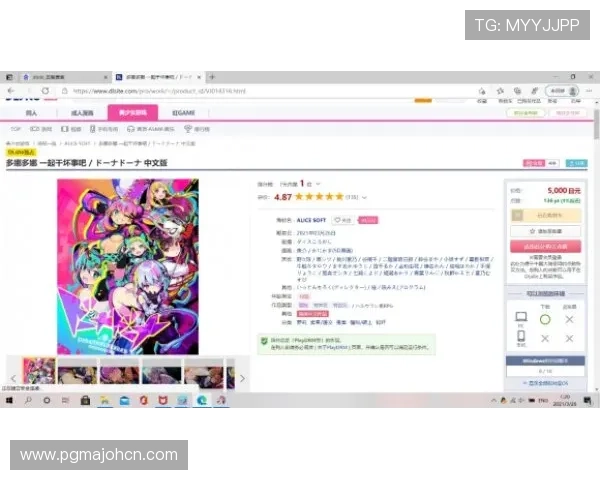The height and width of the screenshot is (480, 600).
Task: Click the first genre tag in the bottom row
Action: [302, 323]
